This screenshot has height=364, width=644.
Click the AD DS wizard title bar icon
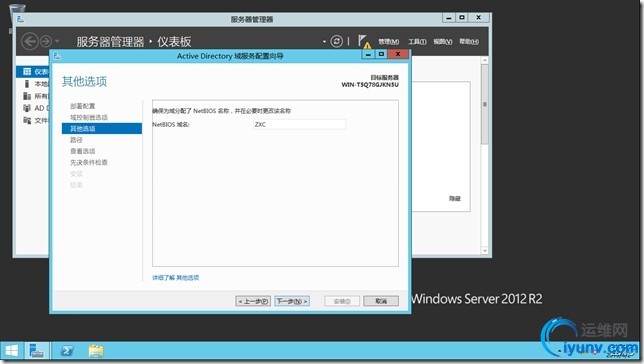click(57, 56)
